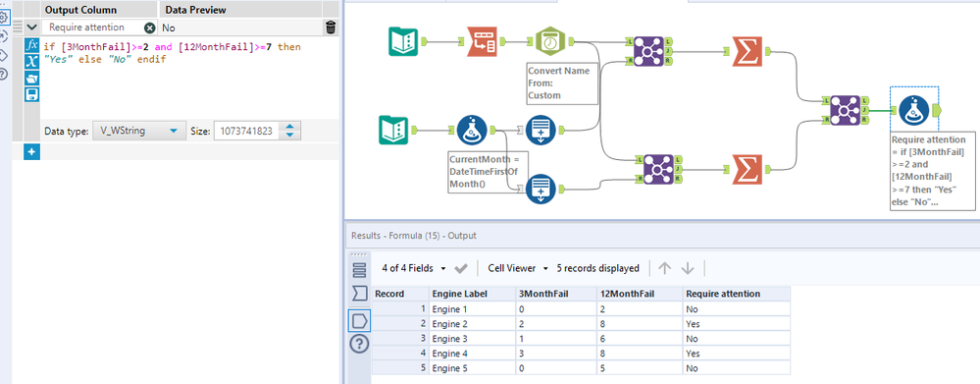Image resolution: width=980 pixels, height=384 pixels.
Task: Select the Engine 2 cell
Action: point(473,324)
